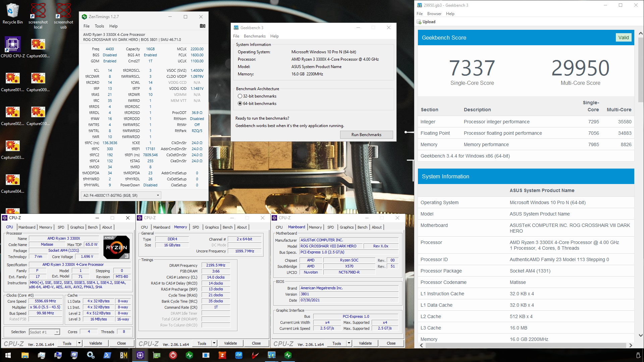Image resolution: width=644 pixels, height=362 pixels.
Task: Click the horizontal scroll right arrow in Geekbench results
Action: tap(631, 345)
